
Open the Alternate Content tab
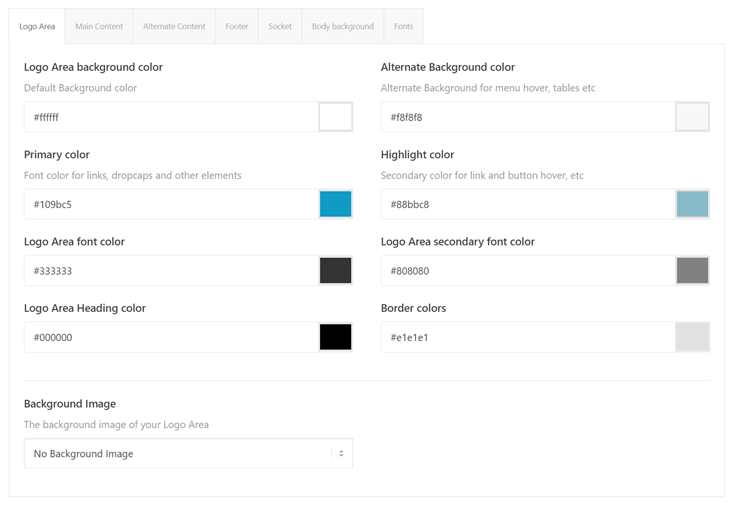pos(174,27)
